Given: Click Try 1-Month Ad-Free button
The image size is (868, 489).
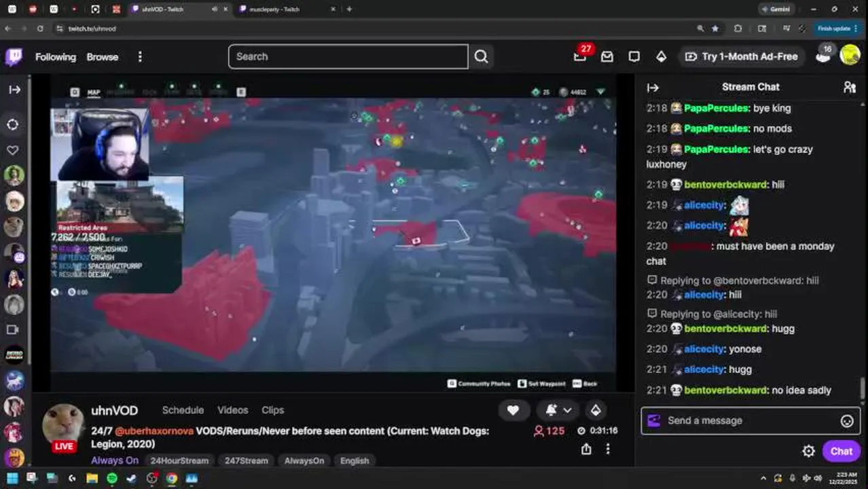Looking at the screenshot, I should (x=742, y=57).
